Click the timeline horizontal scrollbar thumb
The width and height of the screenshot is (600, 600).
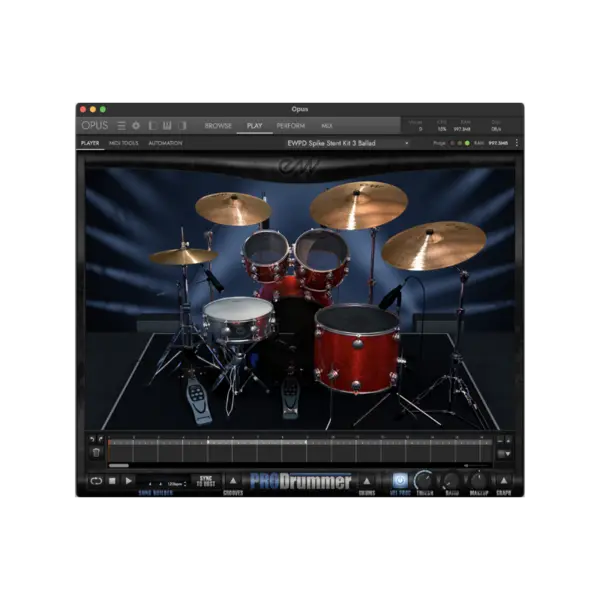[119, 465]
